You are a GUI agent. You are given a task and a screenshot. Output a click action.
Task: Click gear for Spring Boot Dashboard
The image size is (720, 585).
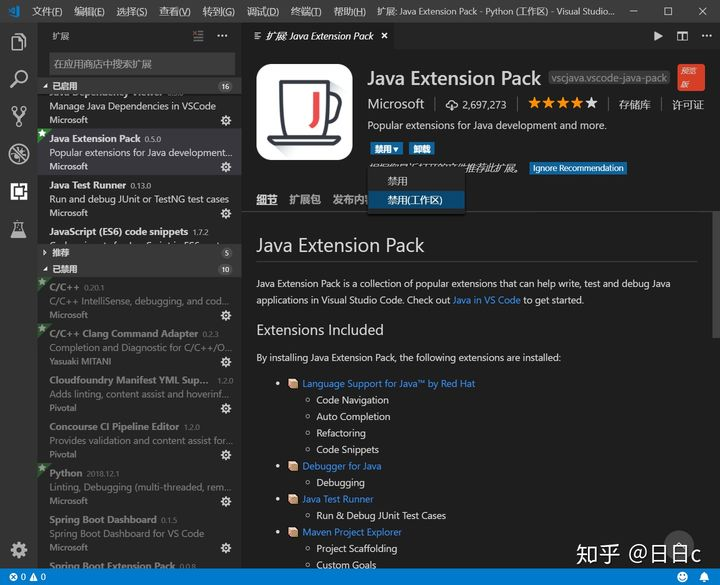click(x=226, y=548)
